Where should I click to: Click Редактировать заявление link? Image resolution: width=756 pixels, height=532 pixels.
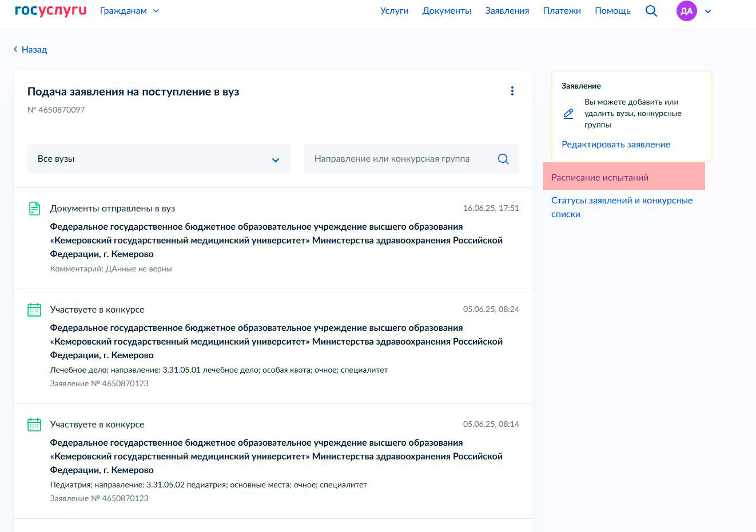coord(616,145)
